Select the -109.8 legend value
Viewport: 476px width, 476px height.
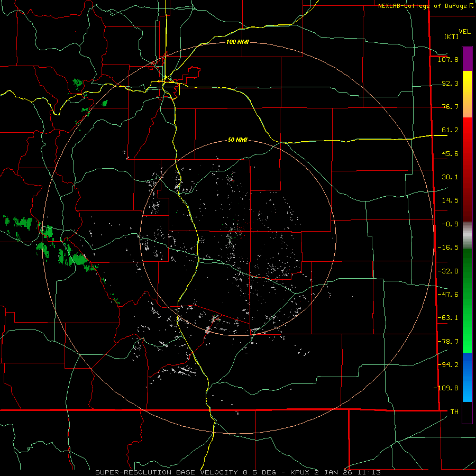pyautogui.click(x=446, y=388)
